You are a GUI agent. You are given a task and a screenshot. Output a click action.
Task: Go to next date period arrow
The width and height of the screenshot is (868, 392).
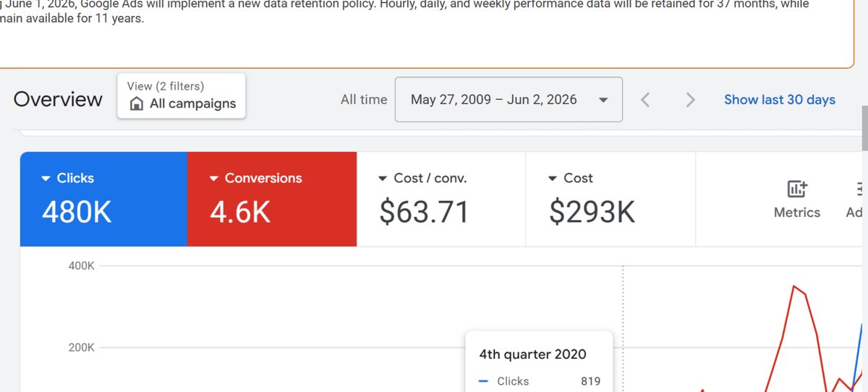pos(690,100)
